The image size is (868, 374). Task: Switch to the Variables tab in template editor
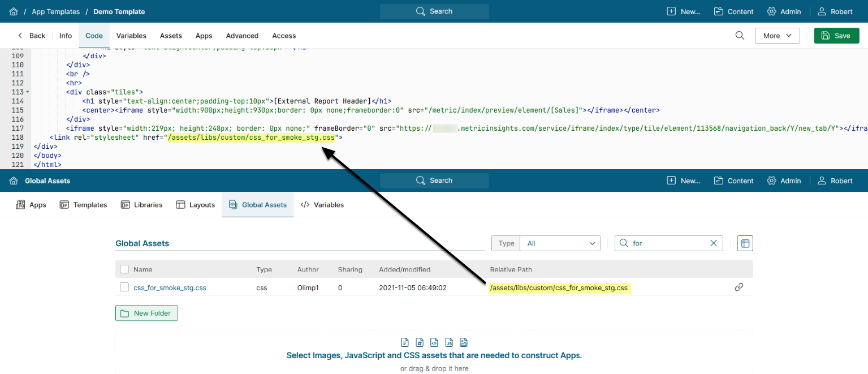point(131,36)
